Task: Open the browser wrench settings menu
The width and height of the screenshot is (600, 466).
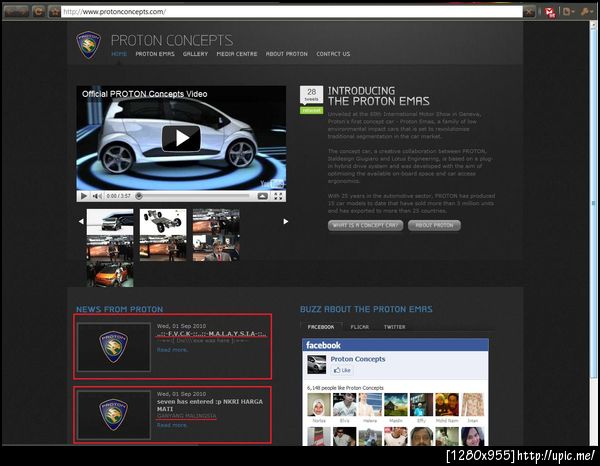Action: (585, 12)
